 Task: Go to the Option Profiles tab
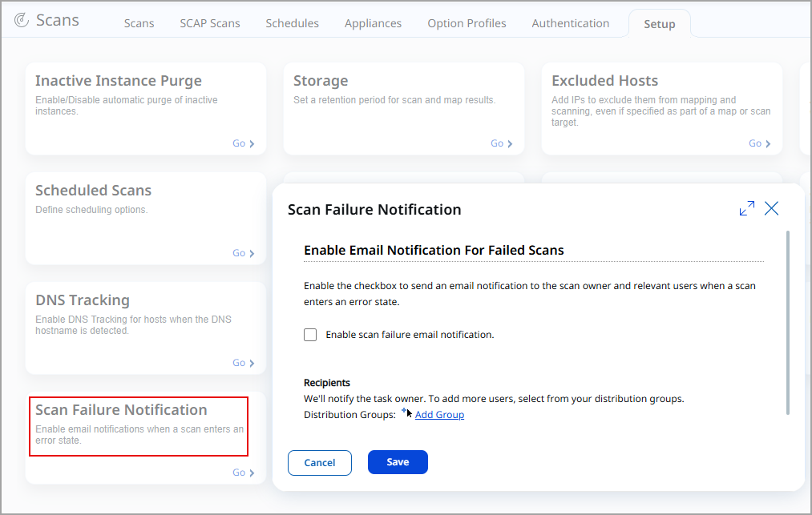click(467, 23)
